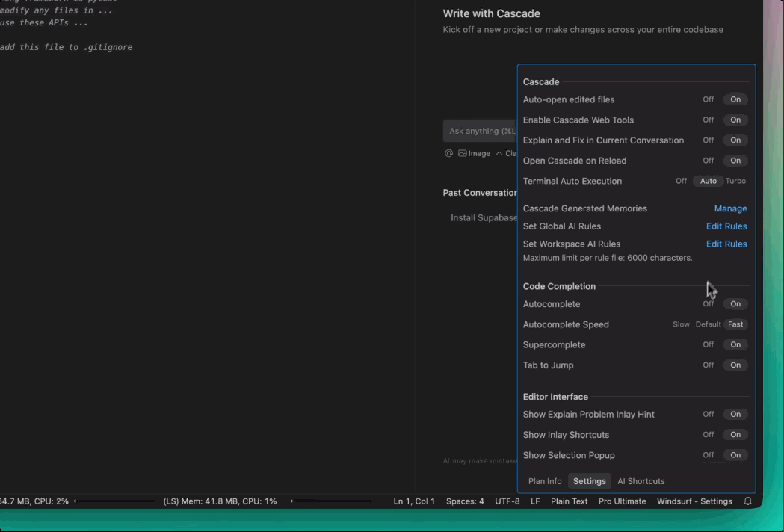
Task: Click editor line 'modify any files in ...'
Action: 56,10
